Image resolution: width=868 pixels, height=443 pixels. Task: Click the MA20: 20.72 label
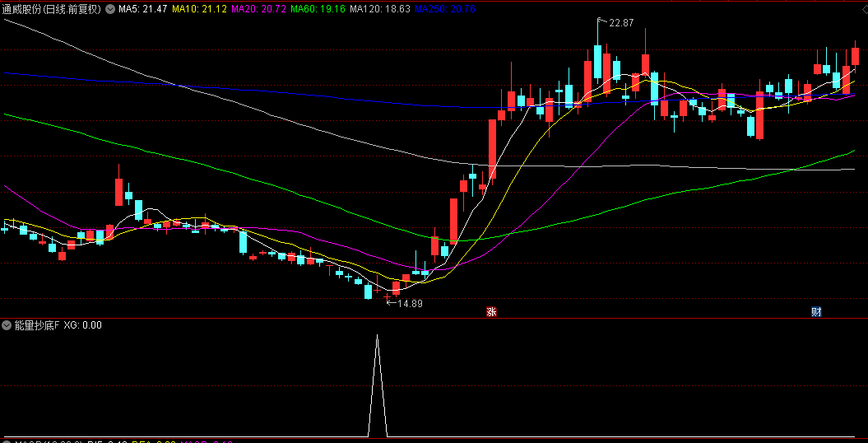tap(258, 9)
